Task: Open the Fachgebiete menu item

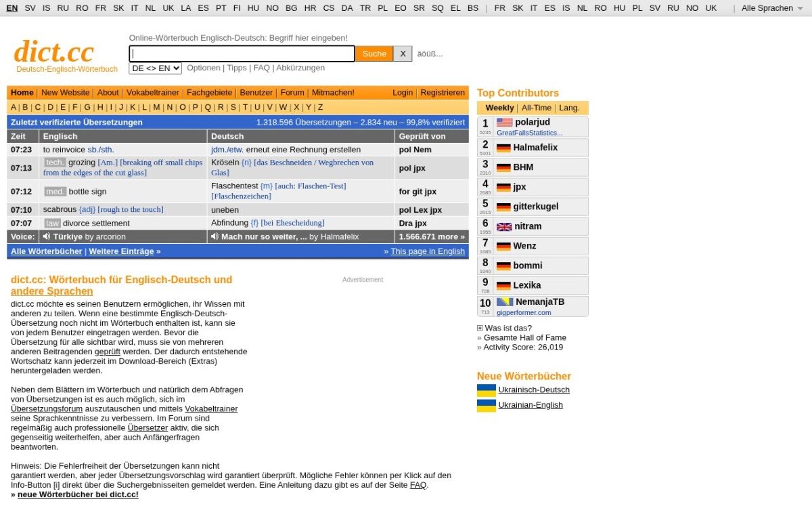Action: pos(209,93)
